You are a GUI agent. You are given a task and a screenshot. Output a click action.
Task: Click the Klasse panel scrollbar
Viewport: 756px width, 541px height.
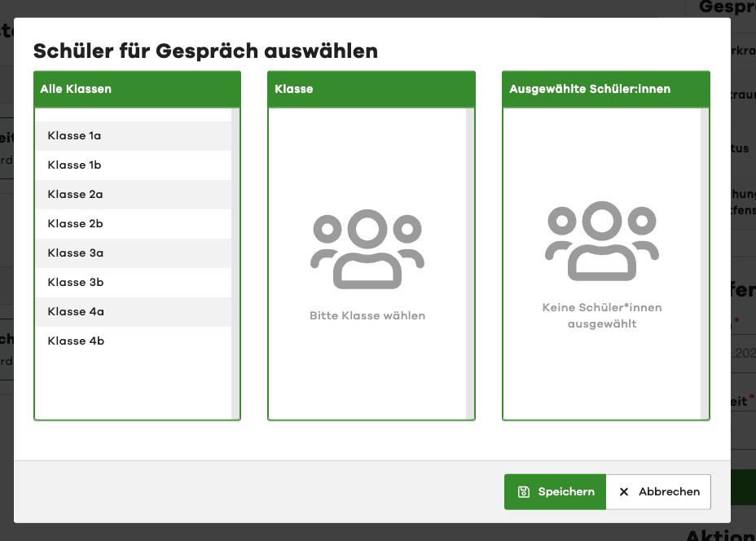470,262
